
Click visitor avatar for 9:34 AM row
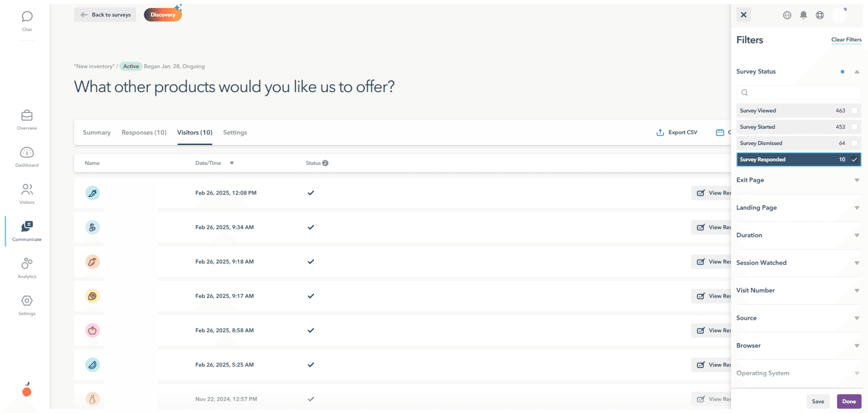[92, 227]
